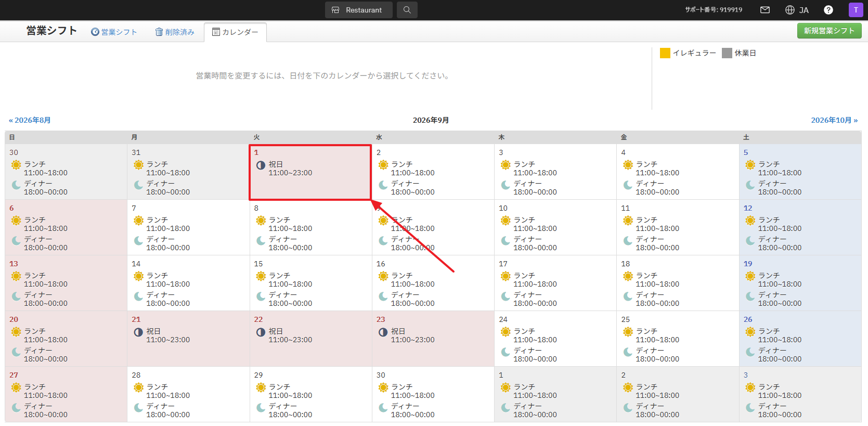Click the globe language icon

(790, 10)
